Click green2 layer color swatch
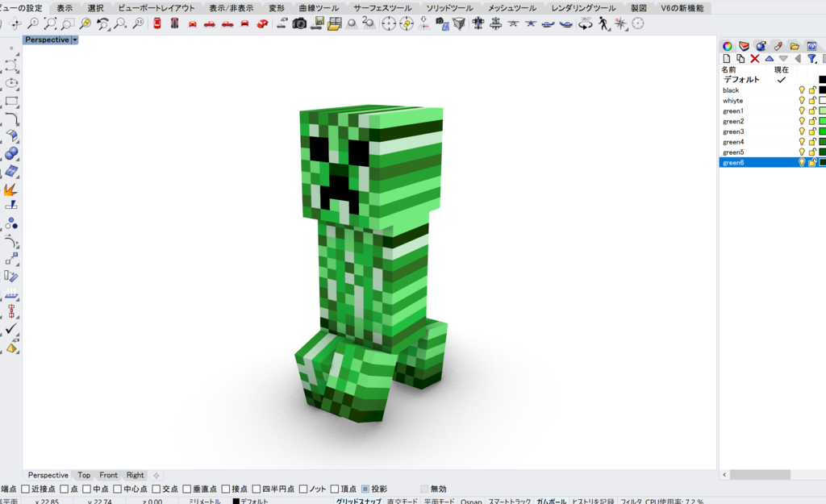The width and height of the screenshot is (826, 504). coord(822,121)
